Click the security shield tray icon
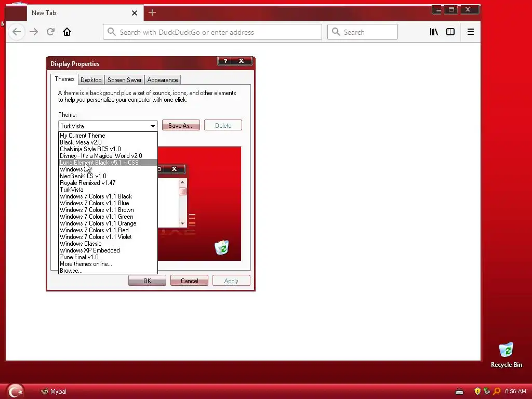Image resolution: width=532 pixels, height=399 pixels. (477, 391)
